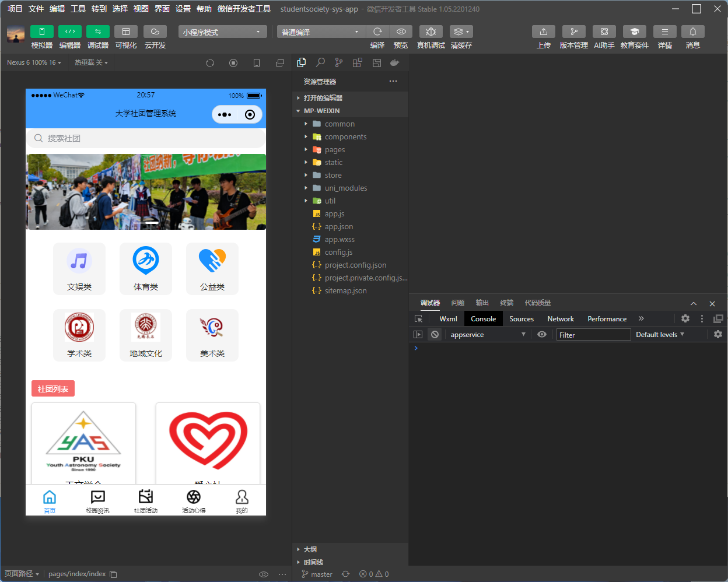Screen dimensions: 728x582
Task: Click the console Filter input field
Action: [593, 334]
